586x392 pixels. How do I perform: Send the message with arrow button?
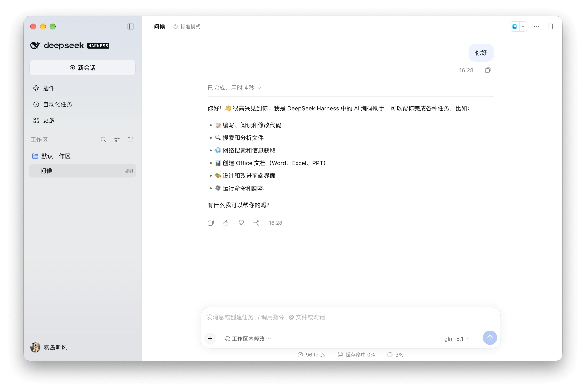tap(490, 338)
